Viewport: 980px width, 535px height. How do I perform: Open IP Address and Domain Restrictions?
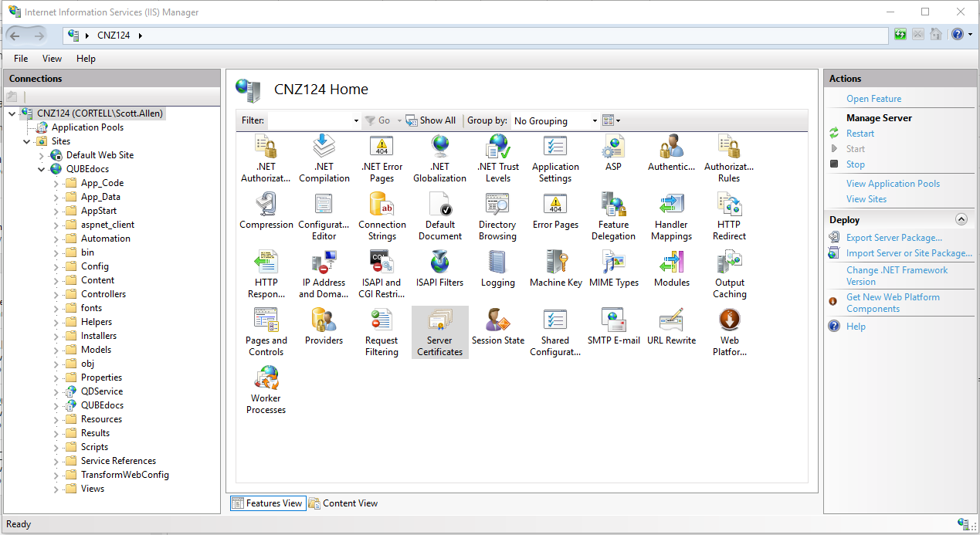pyautogui.click(x=324, y=273)
